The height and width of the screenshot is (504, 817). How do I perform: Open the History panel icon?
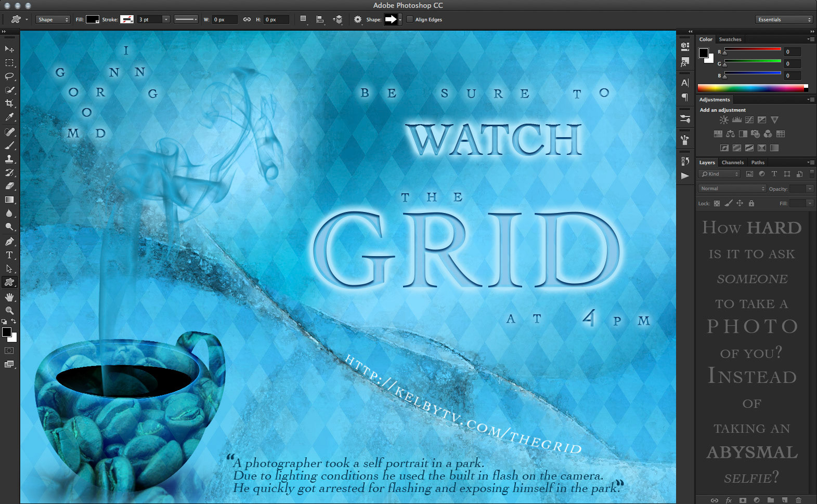coord(685,161)
